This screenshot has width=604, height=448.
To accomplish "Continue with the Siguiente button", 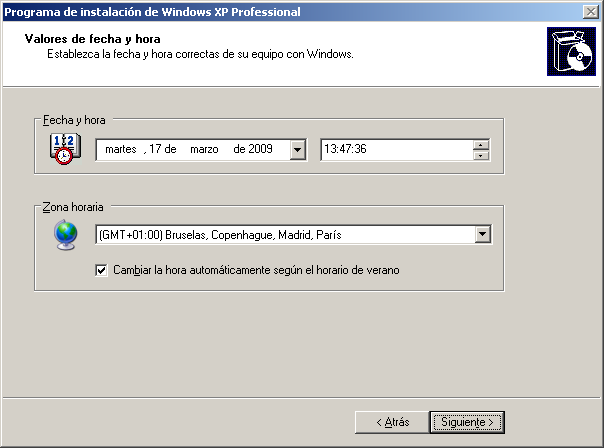I will click(x=467, y=422).
